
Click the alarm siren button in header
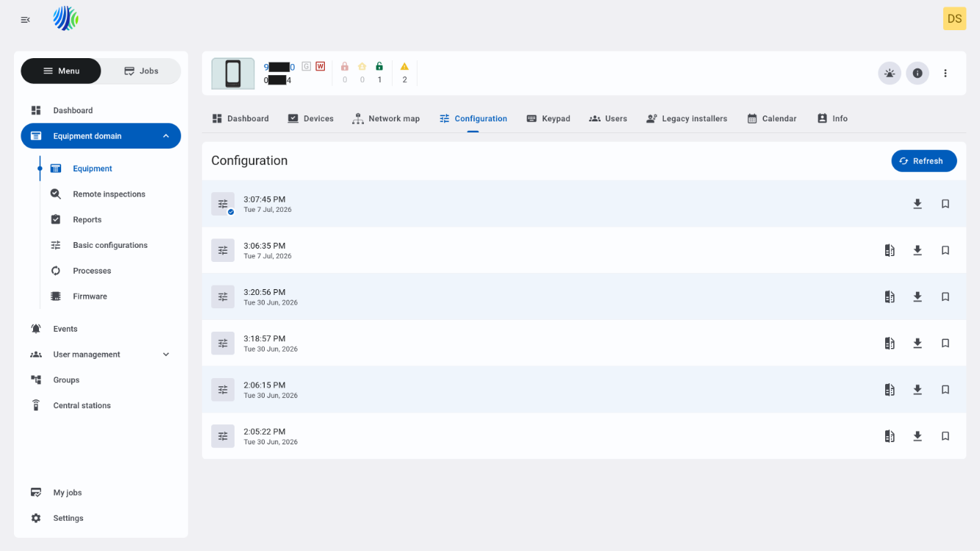pos(890,74)
